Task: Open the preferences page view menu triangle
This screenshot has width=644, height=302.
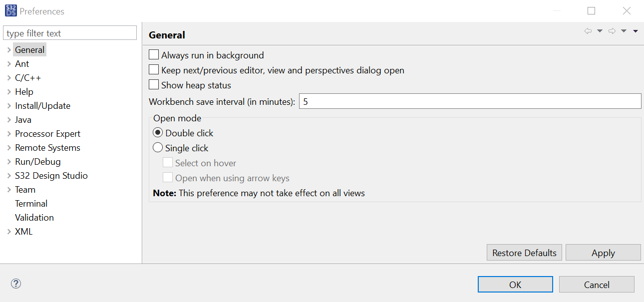Action: (x=636, y=31)
